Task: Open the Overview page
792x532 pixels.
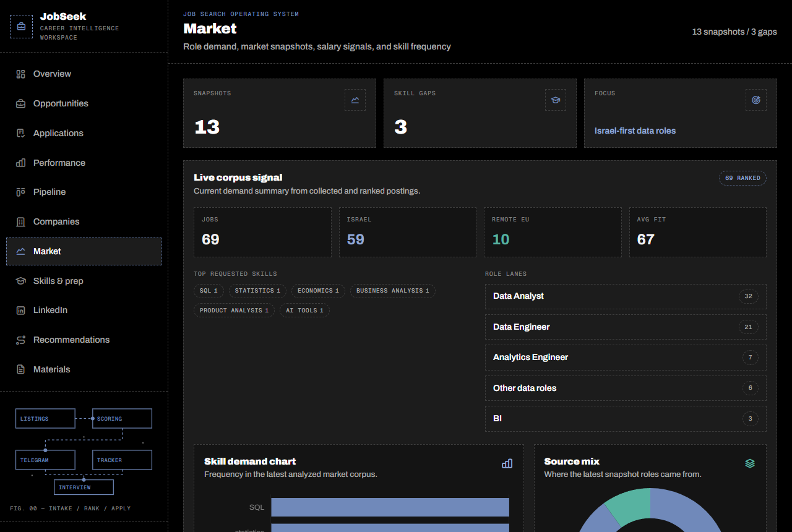Action: point(84,74)
